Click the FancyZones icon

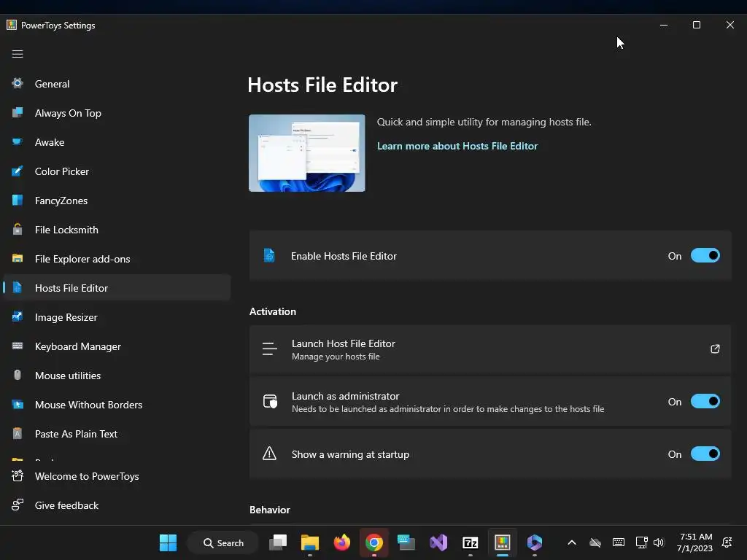(18, 200)
